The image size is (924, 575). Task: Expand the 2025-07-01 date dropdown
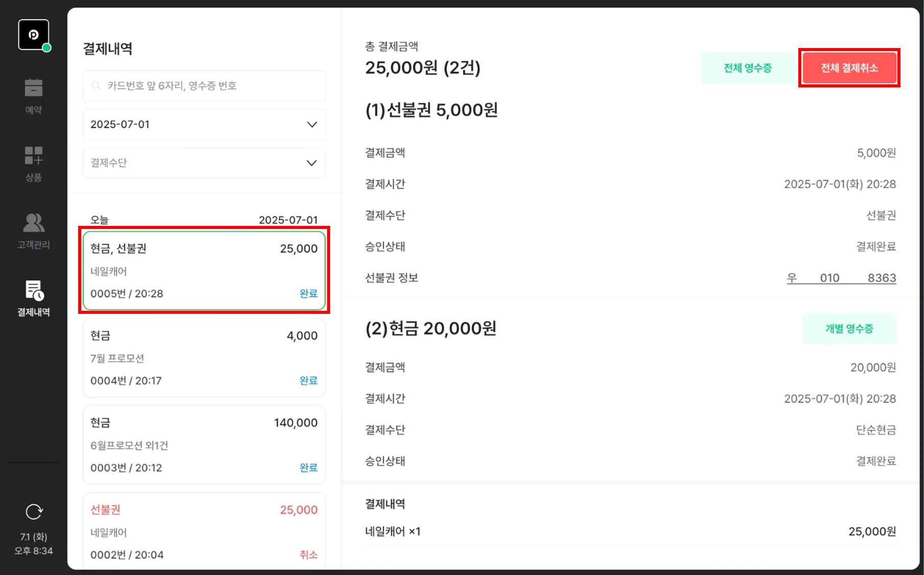[x=203, y=124]
